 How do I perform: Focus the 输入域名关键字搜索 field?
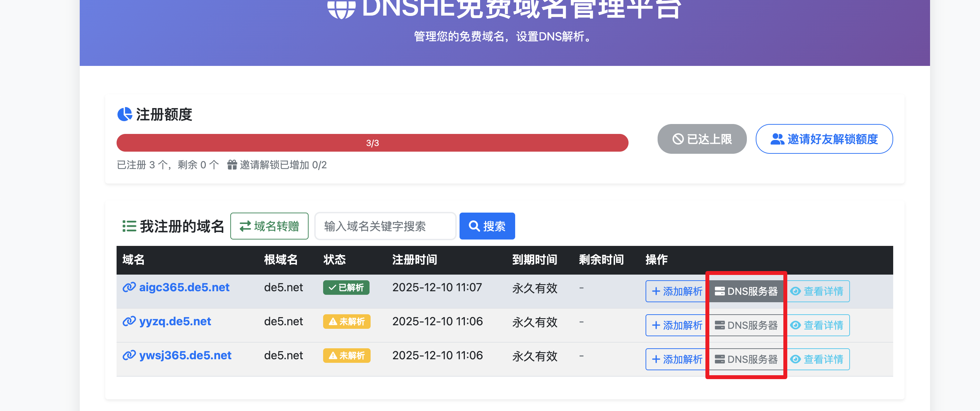coord(385,226)
